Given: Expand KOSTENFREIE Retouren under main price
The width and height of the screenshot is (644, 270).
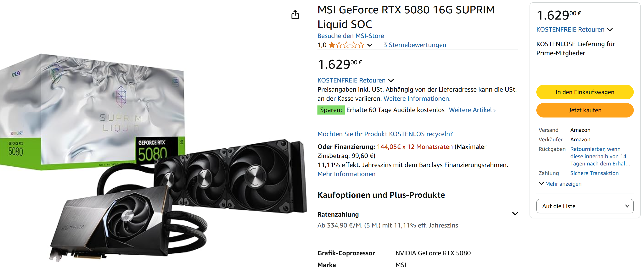Looking at the screenshot, I should click(x=355, y=80).
